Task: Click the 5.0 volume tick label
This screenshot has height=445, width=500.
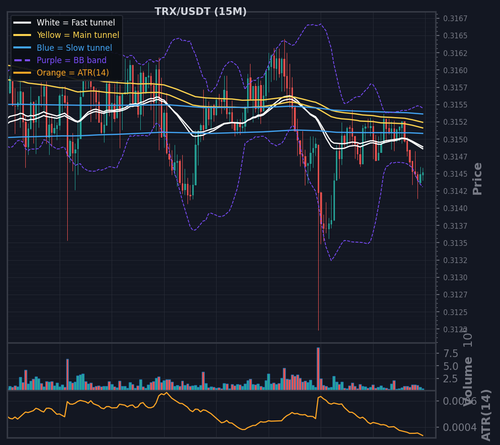Action: click(450, 366)
